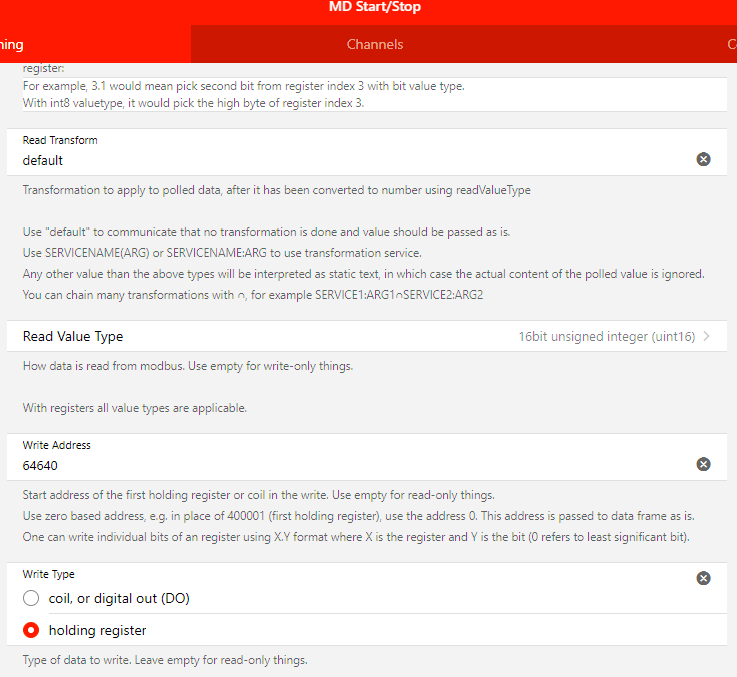Click the MD Start/Stop page title
The image size is (737, 677).
click(x=375, y=7)
